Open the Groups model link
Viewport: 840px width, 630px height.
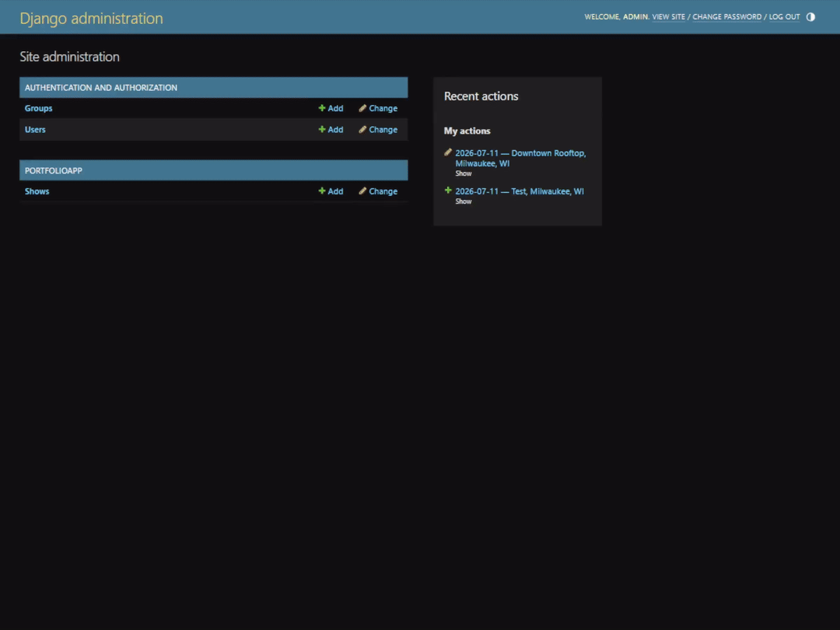[38, 108]
